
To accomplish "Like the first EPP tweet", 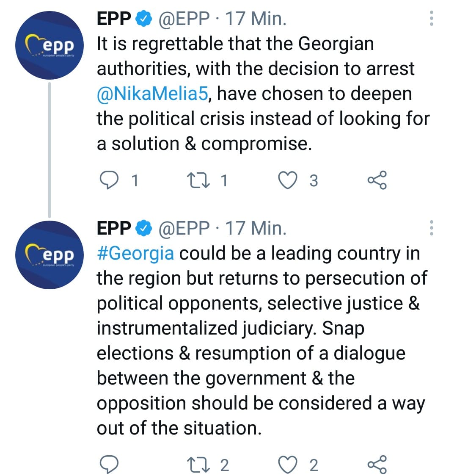I will coord(288,180).
